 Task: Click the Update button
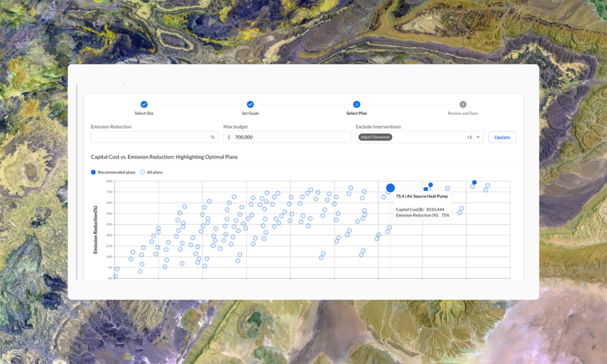[x=502, y=138]
